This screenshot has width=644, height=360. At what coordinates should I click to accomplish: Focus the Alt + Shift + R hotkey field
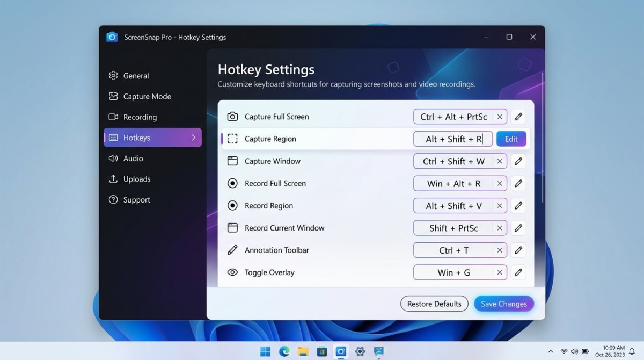[x=453, y=139]
